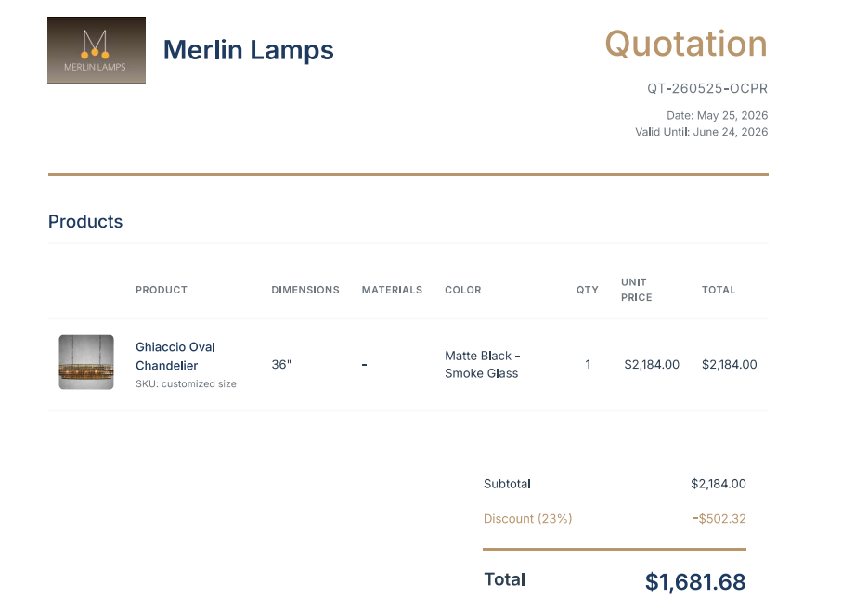Click the Ghiaccio Oval Chandelier product name

[x=175, y=357]
